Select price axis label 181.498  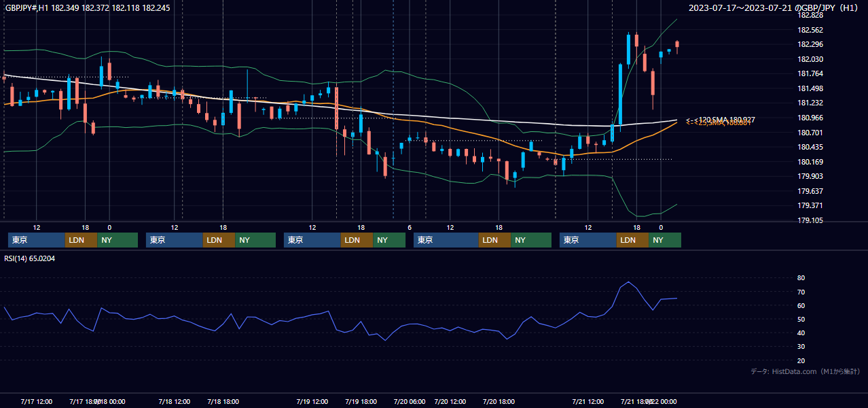[x=811, y=88]
